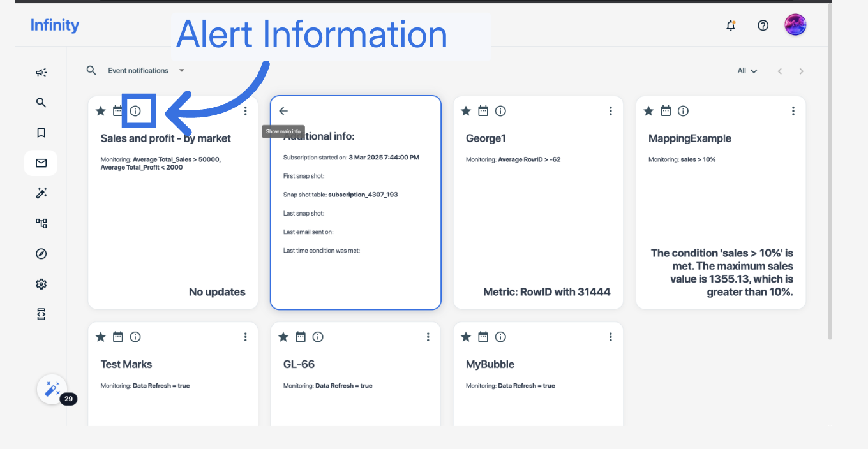Toggle the star on MyBubble card

coord(466,337)
